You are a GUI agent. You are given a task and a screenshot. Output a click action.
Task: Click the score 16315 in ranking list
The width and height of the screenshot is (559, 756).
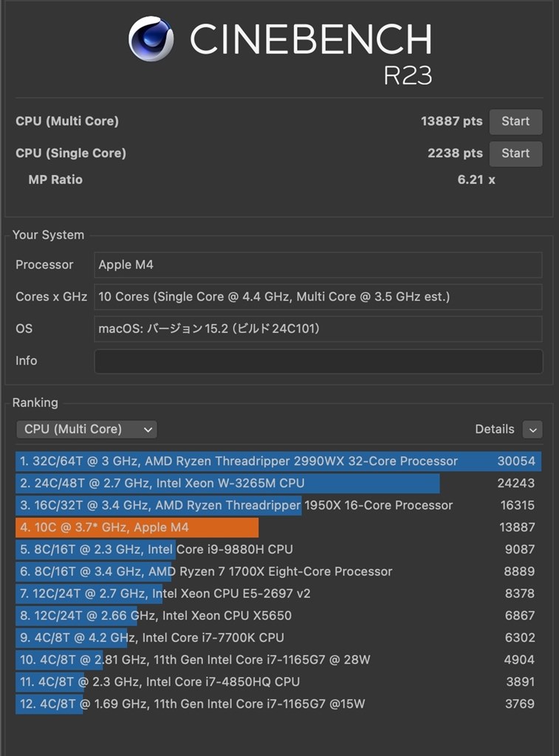click(518, 505)
